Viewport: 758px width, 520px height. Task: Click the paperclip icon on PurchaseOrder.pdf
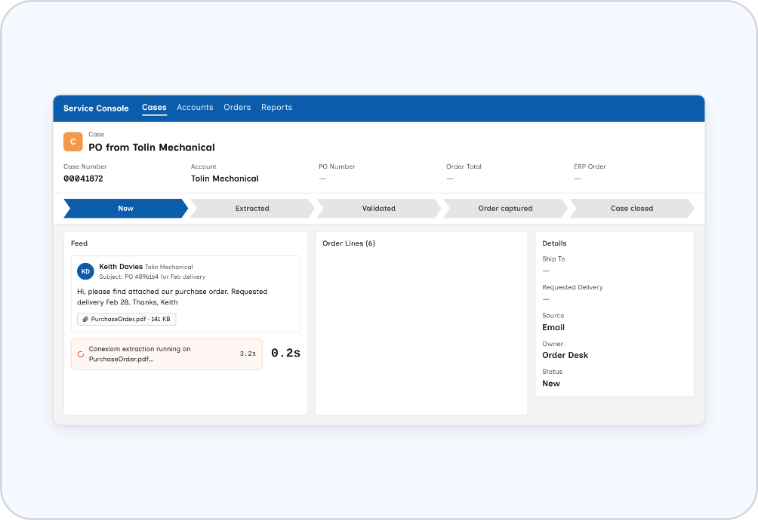(x=85, y=319)
